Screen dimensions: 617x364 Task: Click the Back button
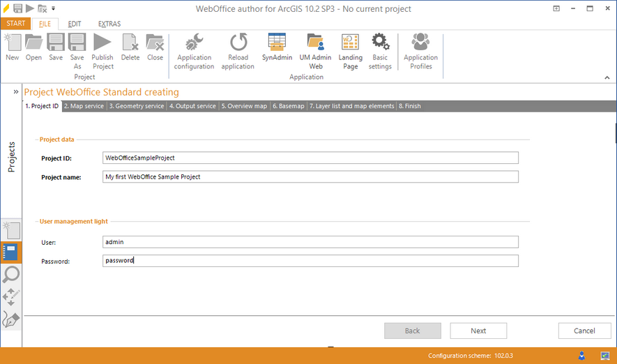tap(413, 331)
